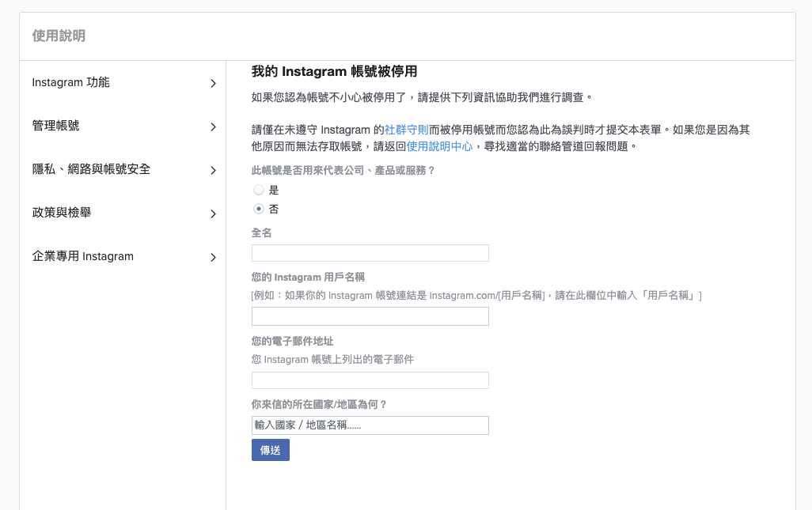Expand the chevron next to Instagram 功能
The height and width of the screenshot is (510, 812).
click(x=213, y=83)
